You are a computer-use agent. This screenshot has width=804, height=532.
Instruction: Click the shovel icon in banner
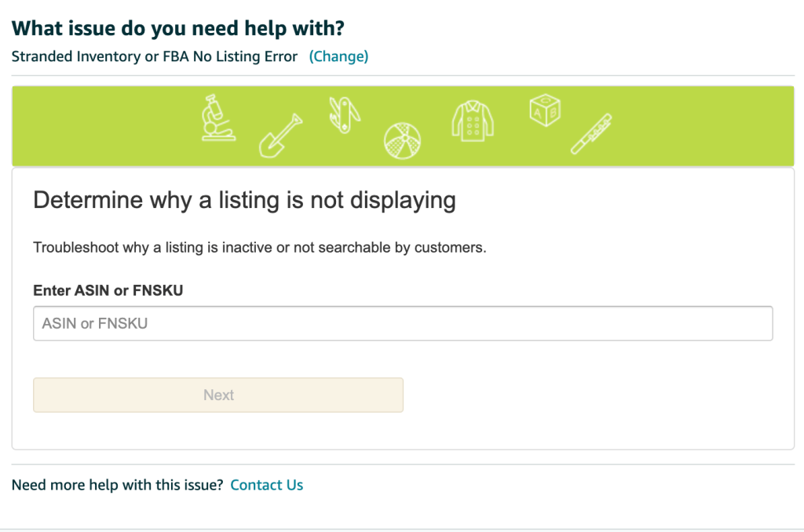(x=280, y=135)
